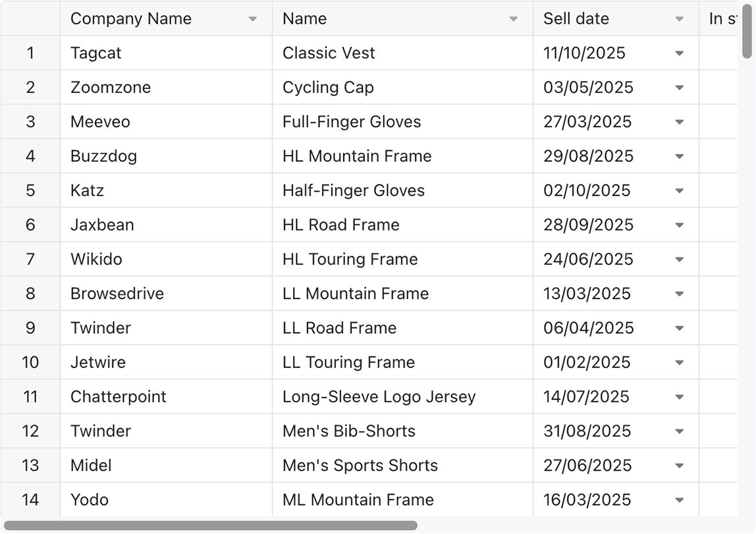The height and width of the screenshot is (534, 756).
Task: Select the Full-Finger Gloves cell
Action: [402, 121]
